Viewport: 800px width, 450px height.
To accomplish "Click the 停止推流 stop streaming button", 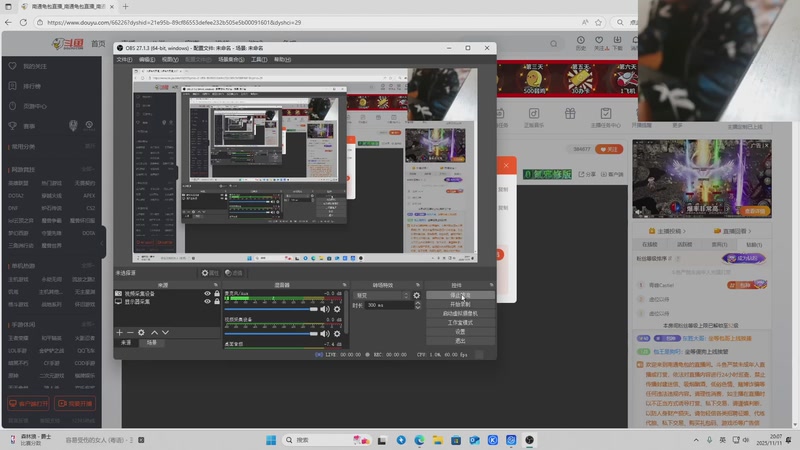I will click(x=460, y=295).
